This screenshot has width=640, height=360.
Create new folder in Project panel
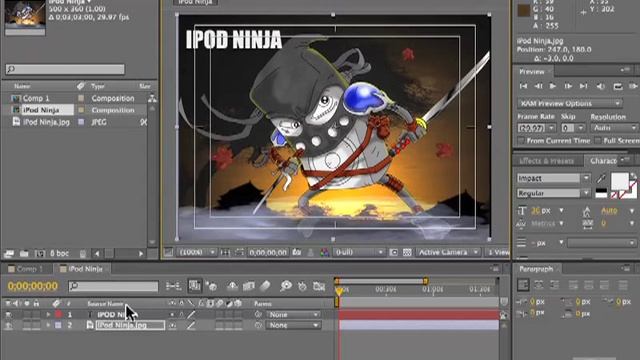click(24, 254)
